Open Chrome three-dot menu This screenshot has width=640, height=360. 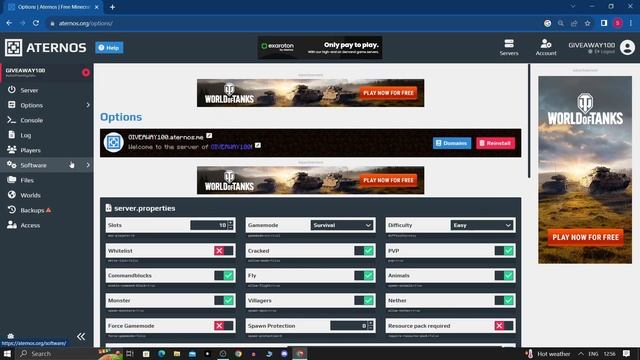coord(631,23)
